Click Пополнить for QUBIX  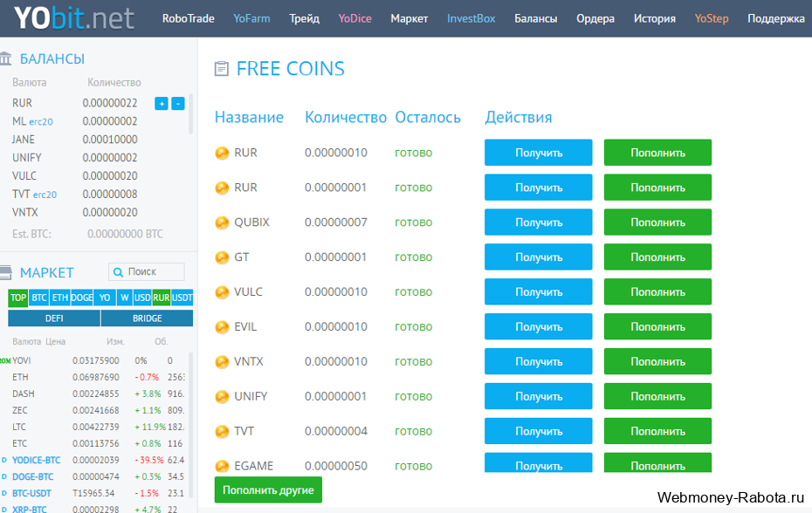click(657, 222)
